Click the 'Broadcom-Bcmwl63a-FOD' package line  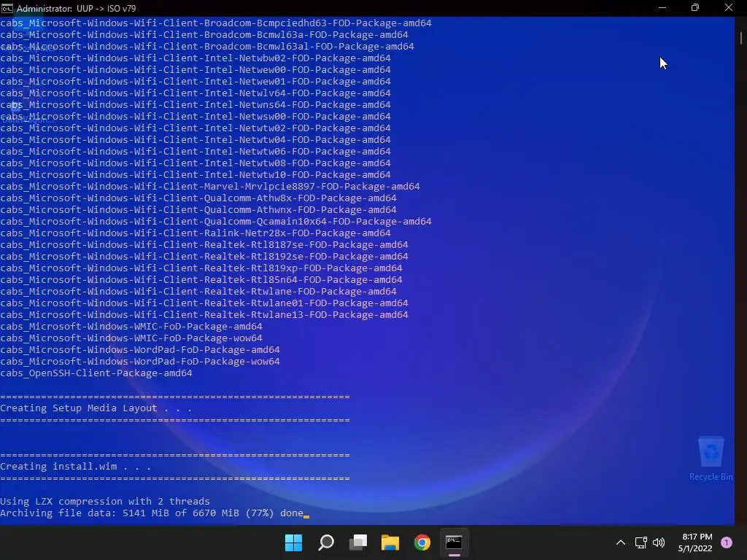point(204,35)
